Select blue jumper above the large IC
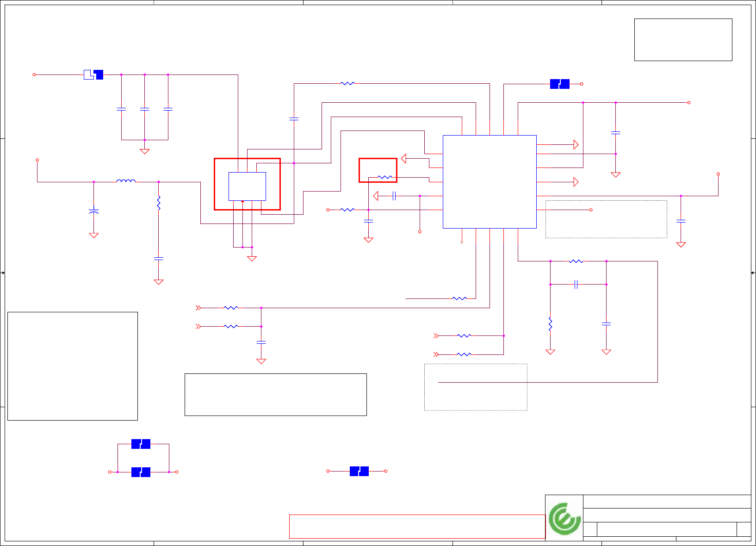The image size is (756, 546). (560, 84)
